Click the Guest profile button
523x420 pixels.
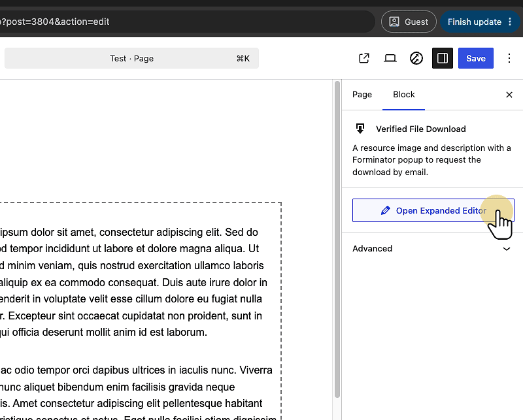pyautogui.click(x=409, y=22)
